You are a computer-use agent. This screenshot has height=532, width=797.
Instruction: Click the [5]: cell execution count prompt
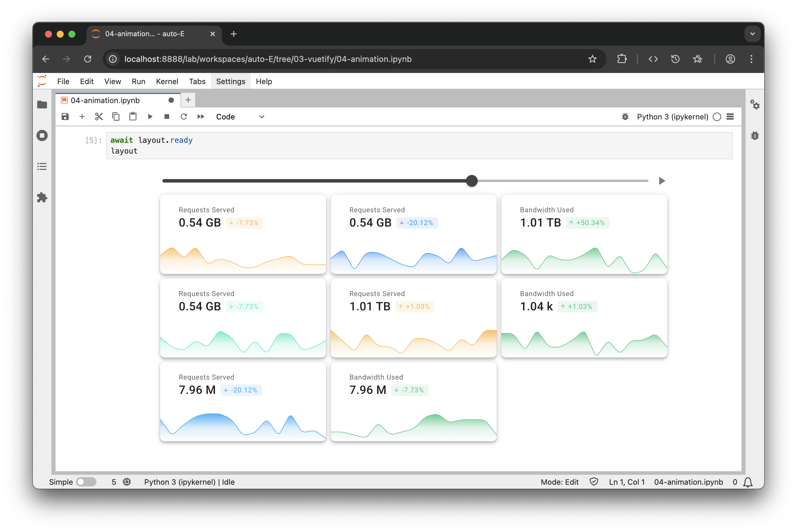pos(93,140)
